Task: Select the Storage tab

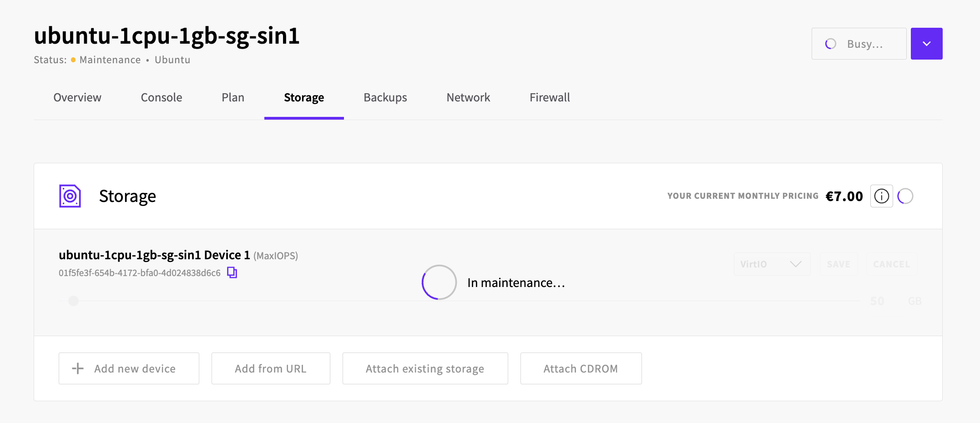Action: coord(304,97)
